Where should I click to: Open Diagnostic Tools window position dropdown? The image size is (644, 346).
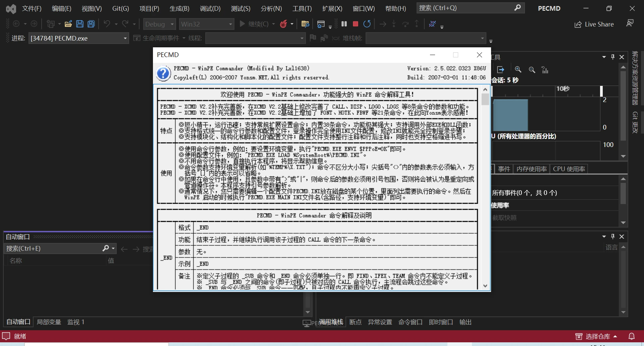pos(604,57)
